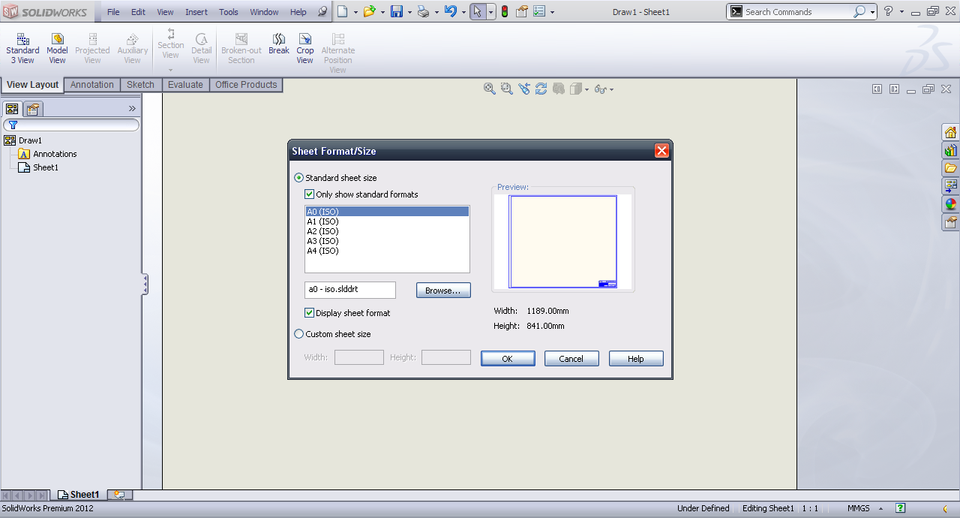The height and width of the screenshot is (518, 960).
Task: Click the Break view tool
Action: click(278, 44)
